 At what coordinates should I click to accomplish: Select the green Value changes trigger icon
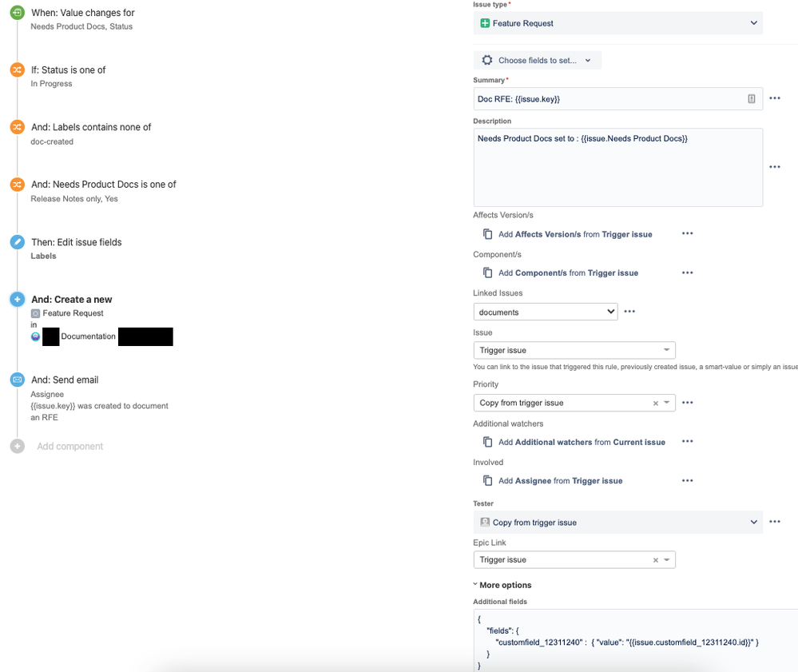point(18,13)
